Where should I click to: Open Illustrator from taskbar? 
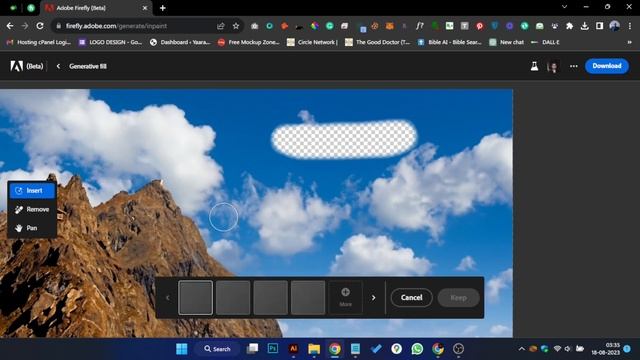click(x=293, y=349)
